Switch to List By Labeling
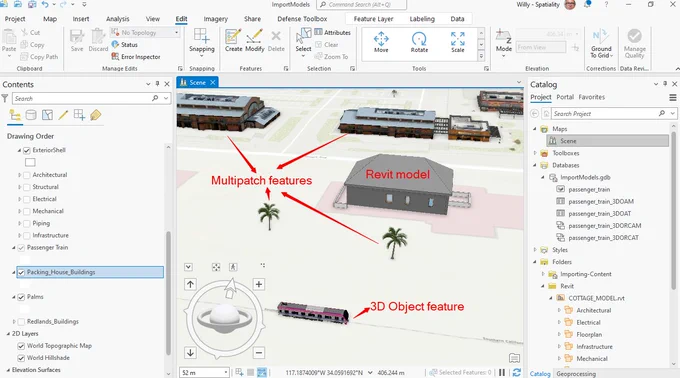680x378 pixels. (95, 115)
